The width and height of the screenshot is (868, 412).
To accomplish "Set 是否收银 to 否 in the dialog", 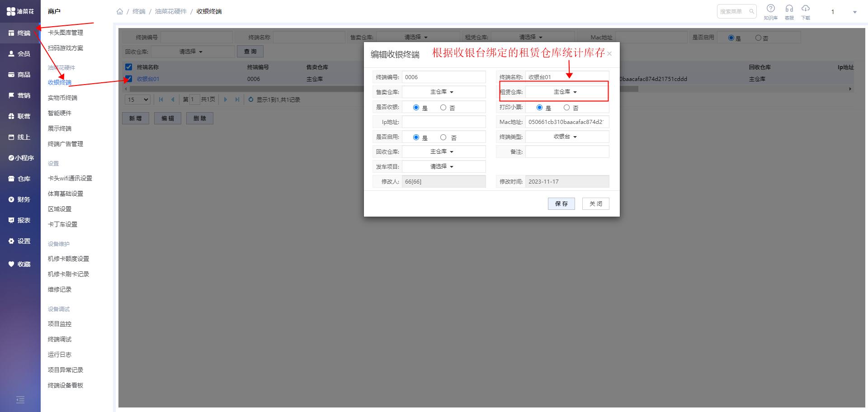I will pyautogui.click(x=443, y=108).
